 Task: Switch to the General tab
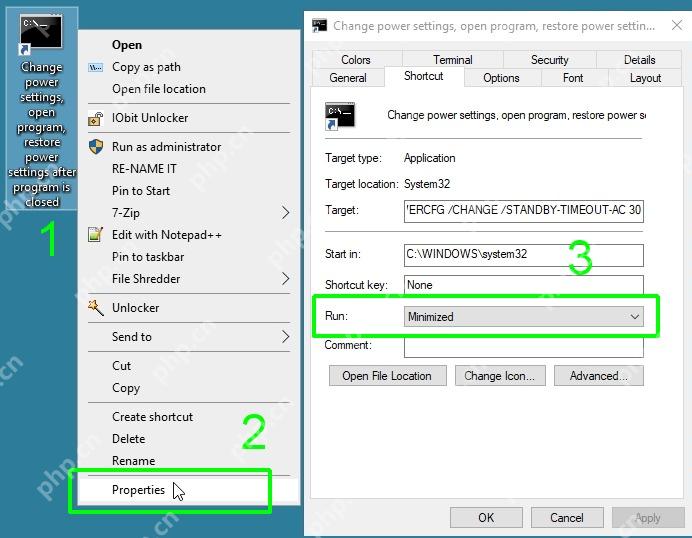(x=348, y=78)
